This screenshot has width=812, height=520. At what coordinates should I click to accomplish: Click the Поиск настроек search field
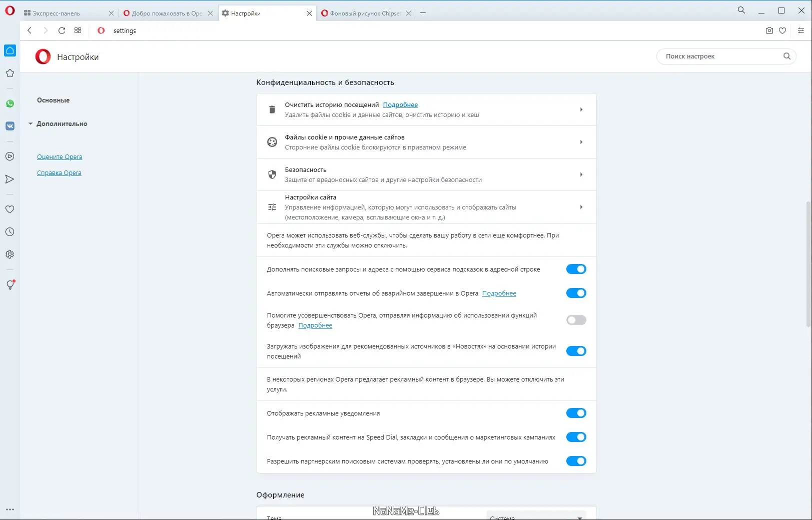point(720,56)
